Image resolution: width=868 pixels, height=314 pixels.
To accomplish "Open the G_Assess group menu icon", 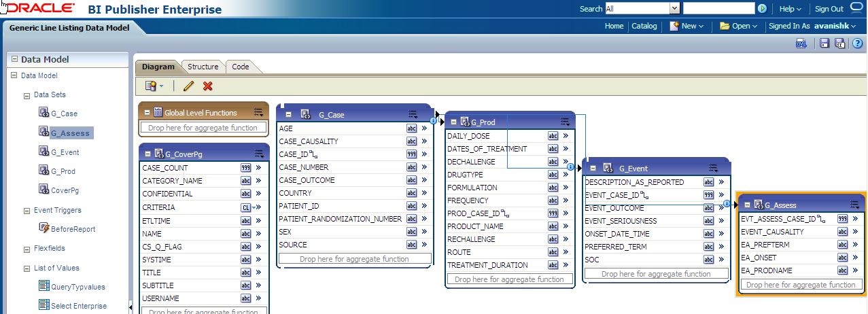I will [854, 205].
